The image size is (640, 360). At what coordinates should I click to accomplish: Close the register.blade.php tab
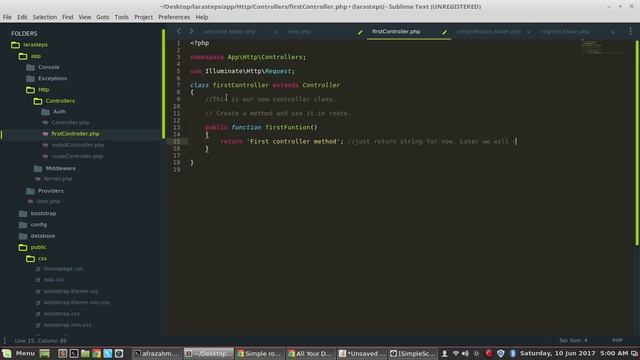pos(613,32)
